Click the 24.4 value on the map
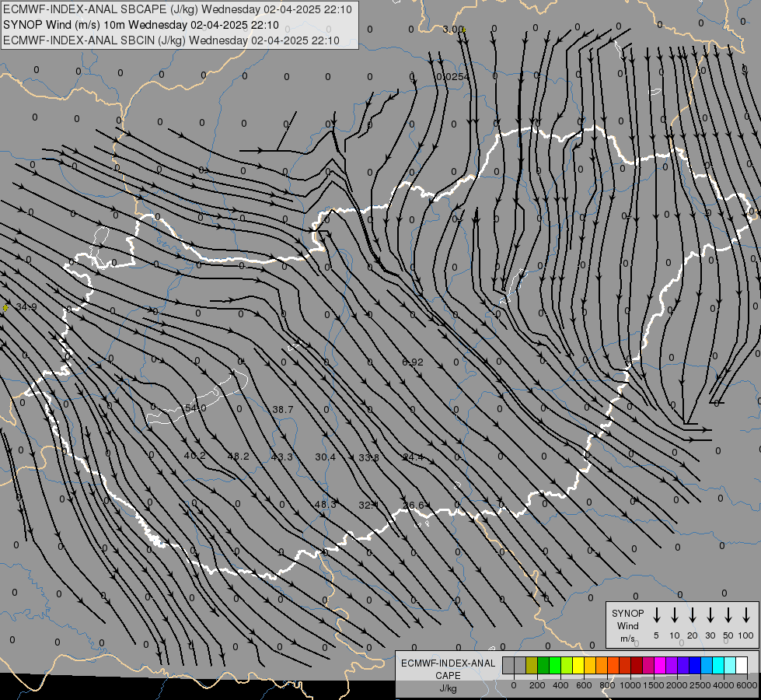This screenshot has width=761, height=700. [x=413, y=457]
